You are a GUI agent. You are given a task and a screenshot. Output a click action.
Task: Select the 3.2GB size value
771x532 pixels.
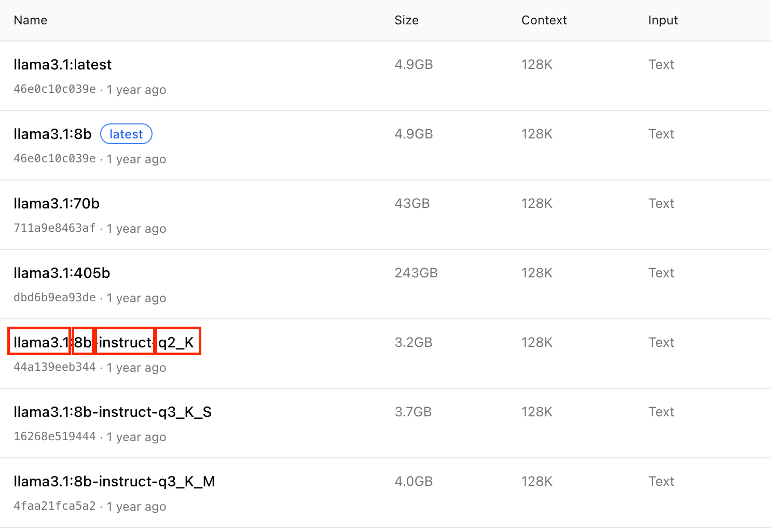pos(414,342)
